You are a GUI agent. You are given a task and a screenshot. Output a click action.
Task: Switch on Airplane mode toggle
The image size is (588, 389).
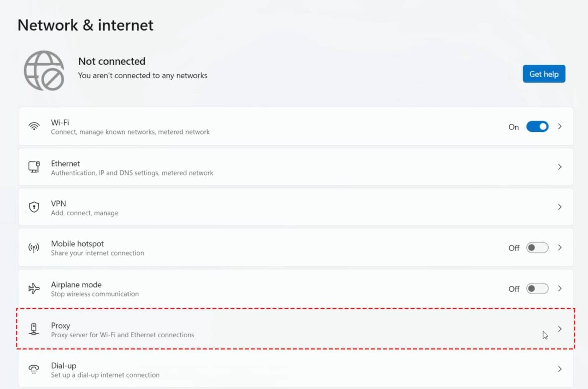pos(537,288)
